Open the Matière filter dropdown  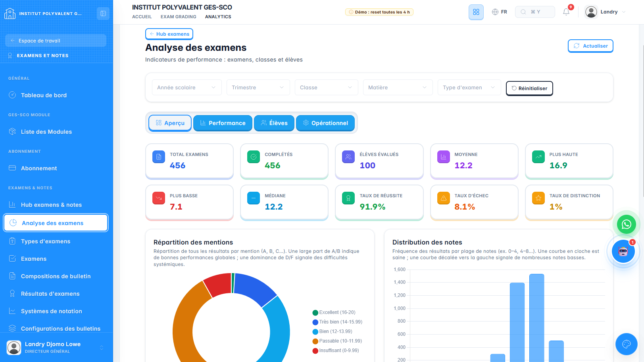pos(398,87)
